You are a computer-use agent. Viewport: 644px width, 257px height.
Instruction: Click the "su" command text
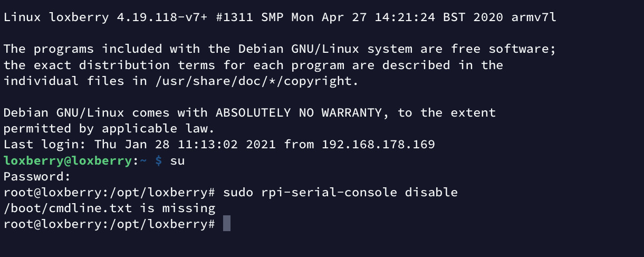177,160
